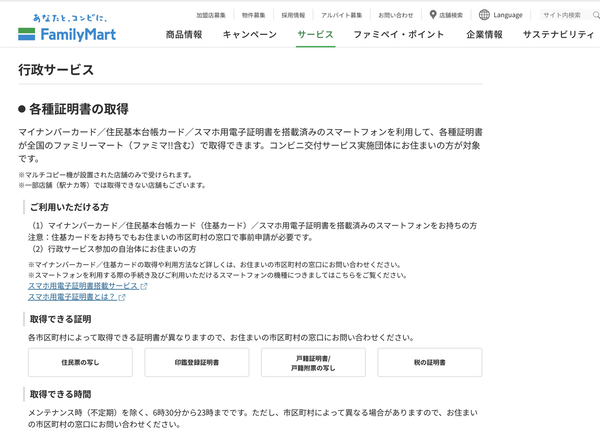This screenshot has width=600, height=442.
Task: Select the サービス menu tab
Action: pyautogui.click(x=315, y=34)
